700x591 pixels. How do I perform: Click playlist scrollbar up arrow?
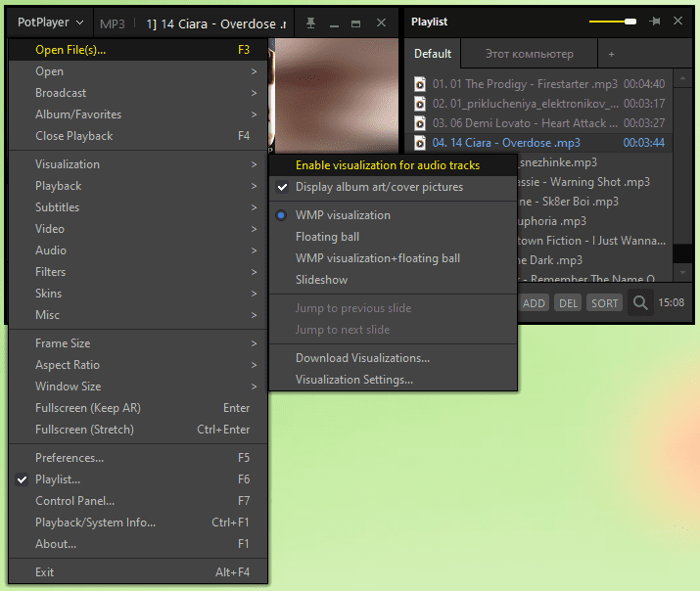pyautogui.click(x=682, y=78)
